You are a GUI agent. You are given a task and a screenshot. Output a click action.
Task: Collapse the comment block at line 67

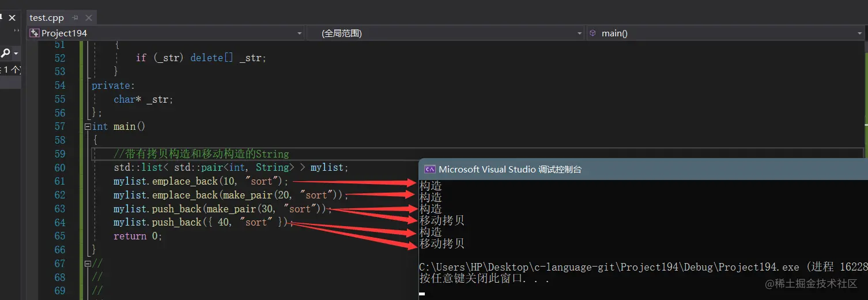[x=88, y=264]
